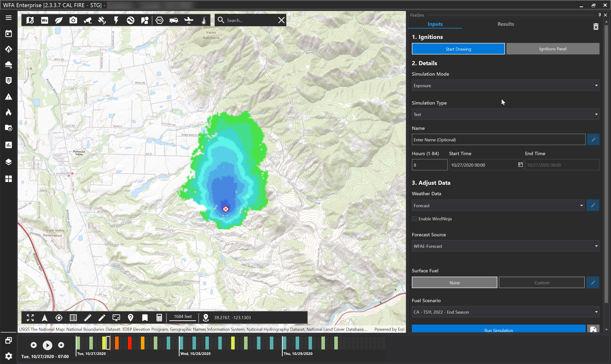The image size is (611, 364).
Task: Switch to the Results tab
Action: click(x=505, y=24)
